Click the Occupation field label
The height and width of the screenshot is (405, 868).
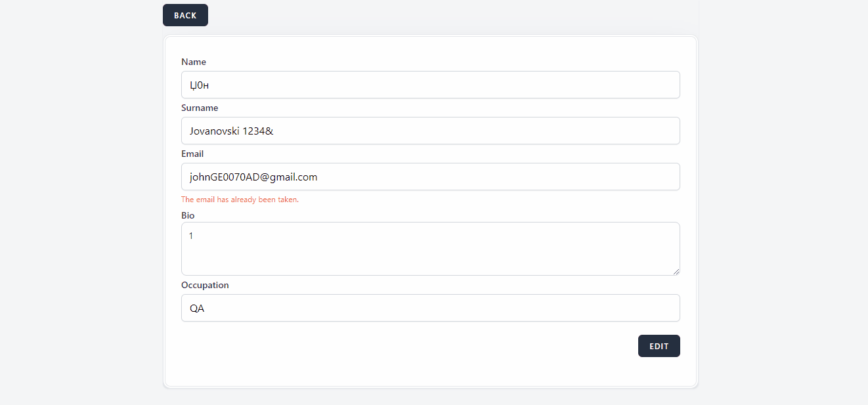205,285
